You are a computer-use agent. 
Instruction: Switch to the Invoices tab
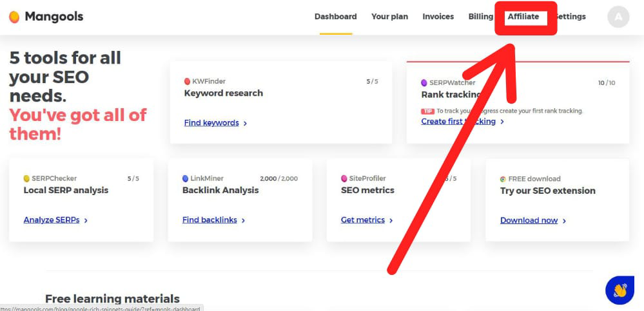click(x=438, y=17)
